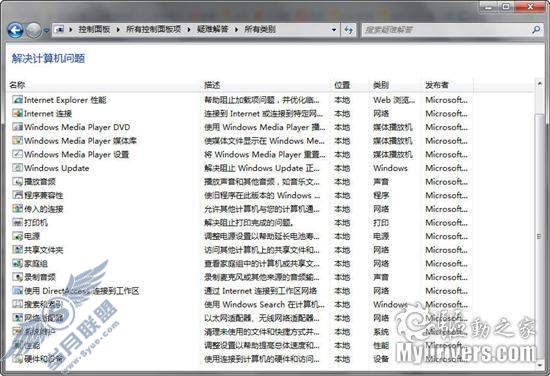Sort by the 描述 column header

(x=212, y=85)
